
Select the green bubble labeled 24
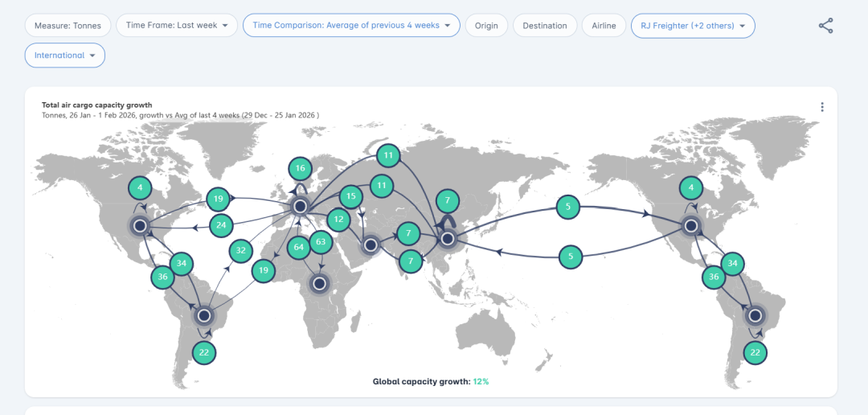pos(221,226)
